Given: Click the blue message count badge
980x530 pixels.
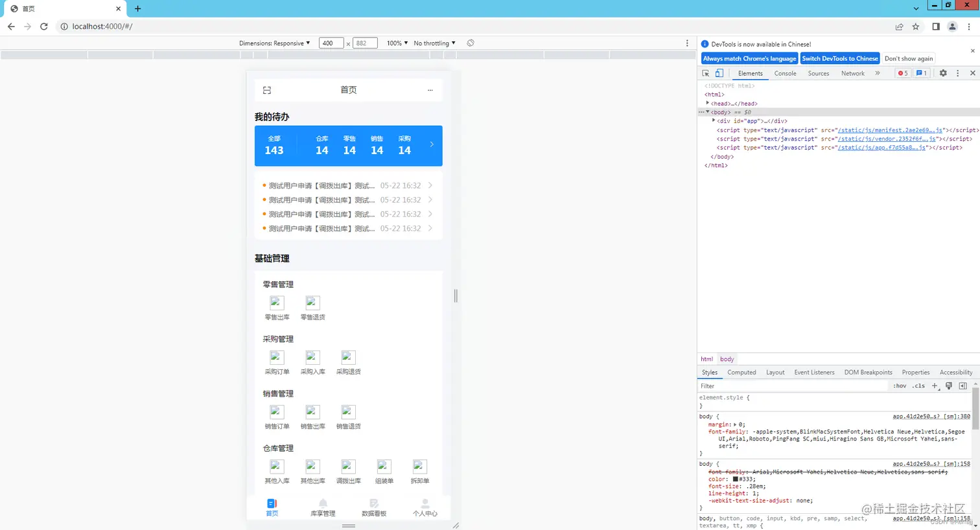Looking at the screenshot, I should (921, 73).
